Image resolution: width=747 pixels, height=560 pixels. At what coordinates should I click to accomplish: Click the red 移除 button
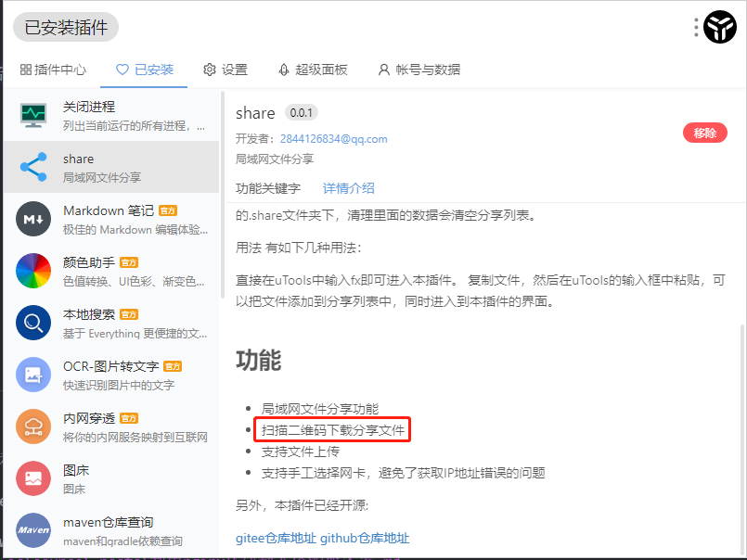click(705, 133)
